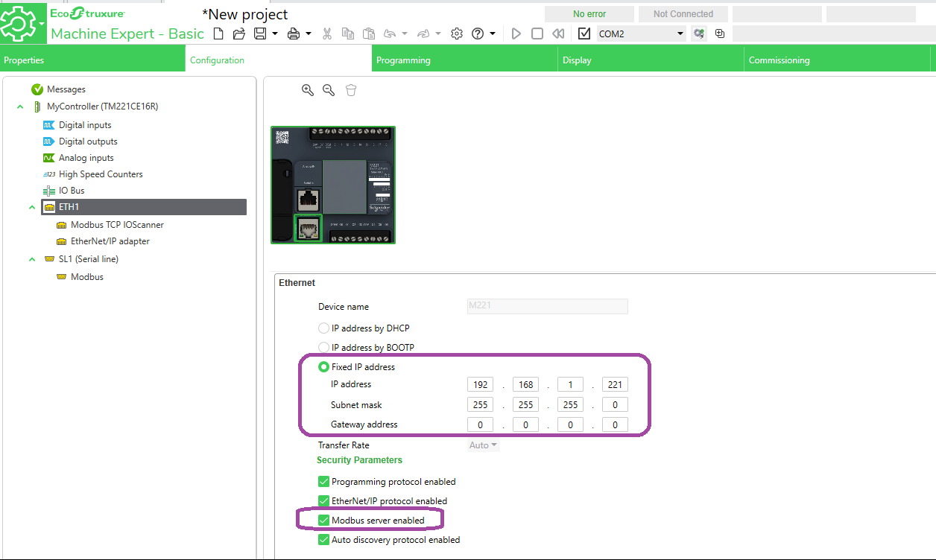This screenshot has height=560, width=936.
Task: Open IO Bus configuration
Action: point(72,191)
